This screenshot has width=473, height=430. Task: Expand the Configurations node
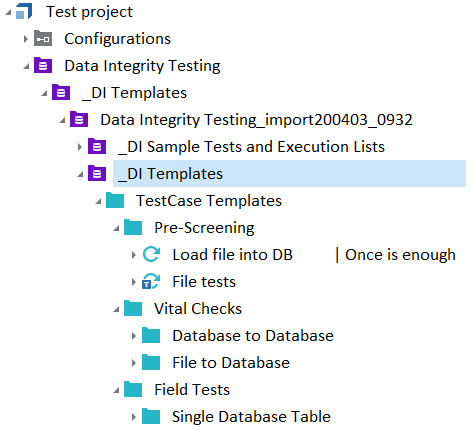point(26,39)
